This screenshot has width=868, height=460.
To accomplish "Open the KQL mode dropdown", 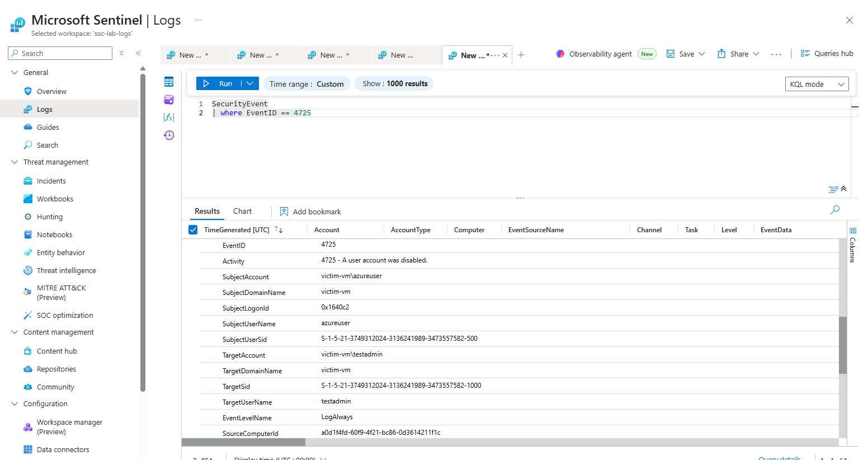I will click(817, 84).
